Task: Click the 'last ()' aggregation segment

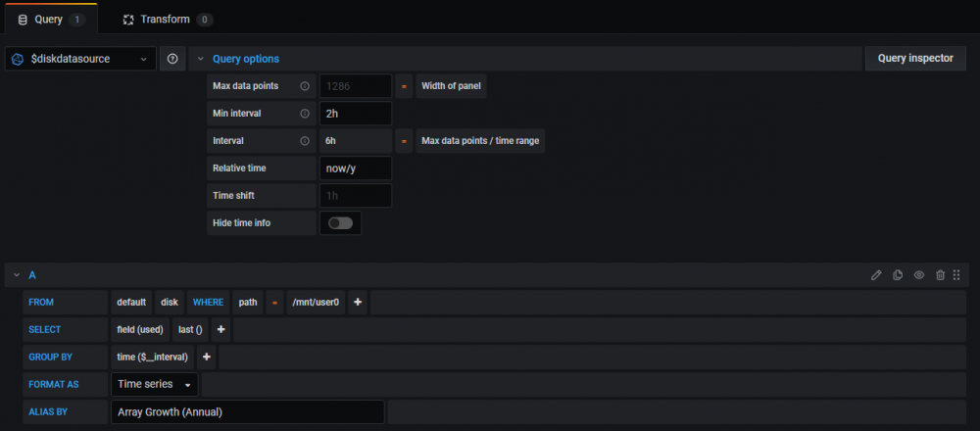Action: 190,330
